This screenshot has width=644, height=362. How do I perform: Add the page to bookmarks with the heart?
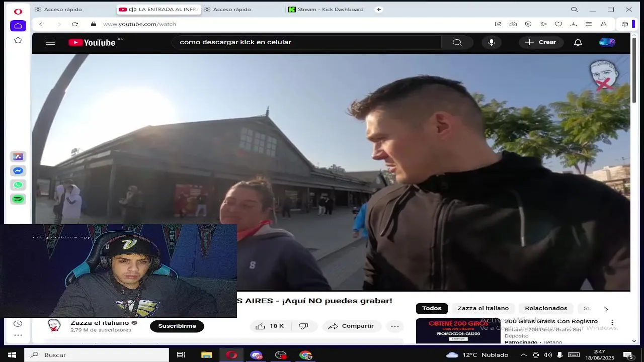558,24
